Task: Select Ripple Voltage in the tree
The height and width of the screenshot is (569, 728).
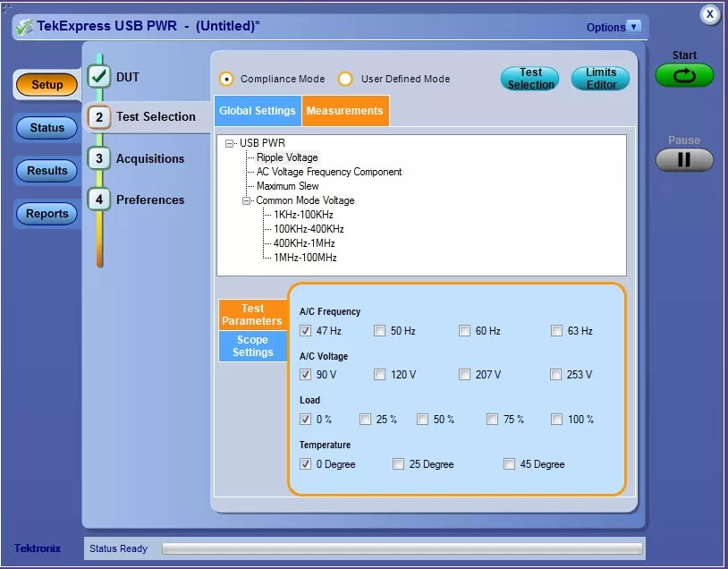Action: (287, 157)
